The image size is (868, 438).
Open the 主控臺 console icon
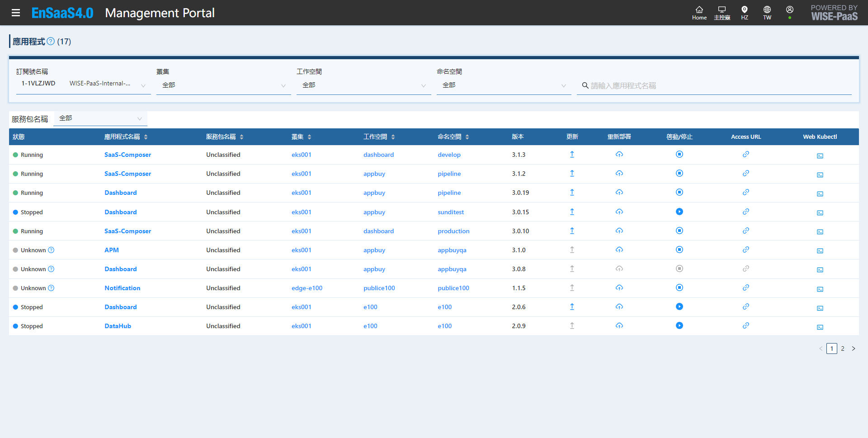pos(722,13)
